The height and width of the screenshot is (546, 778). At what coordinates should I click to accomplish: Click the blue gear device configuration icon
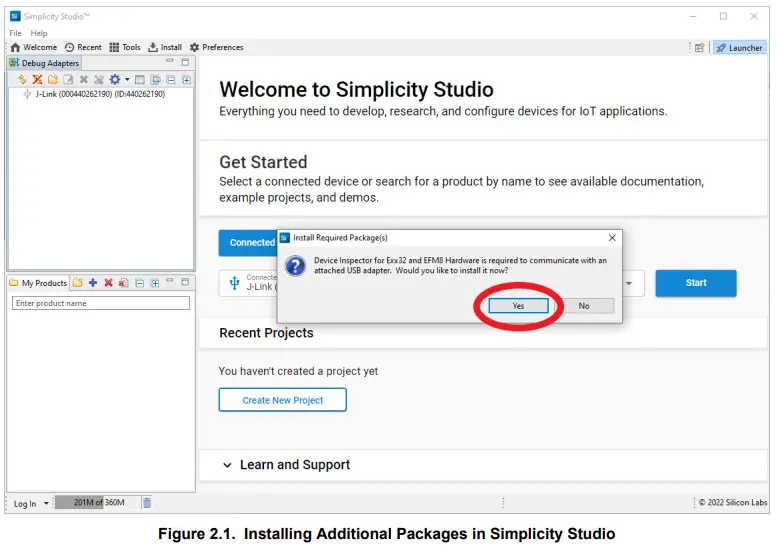pos(115,79)
